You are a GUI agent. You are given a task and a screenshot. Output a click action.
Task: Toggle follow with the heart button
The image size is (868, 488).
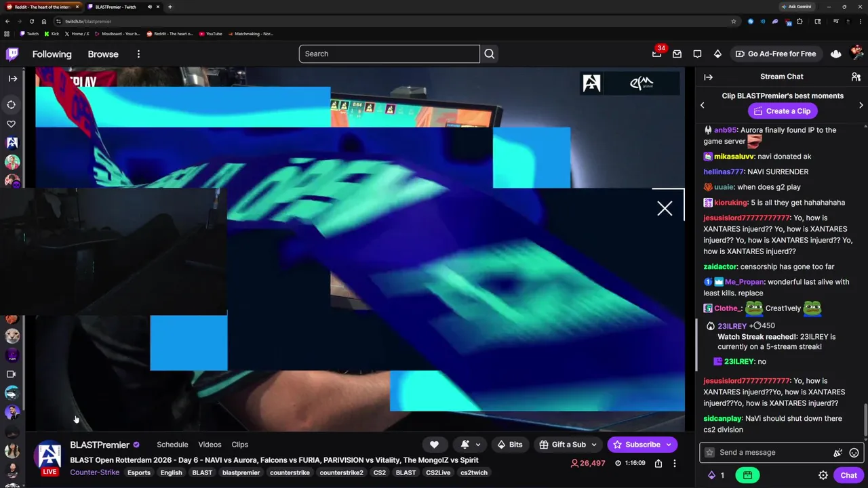click(435, 445)
